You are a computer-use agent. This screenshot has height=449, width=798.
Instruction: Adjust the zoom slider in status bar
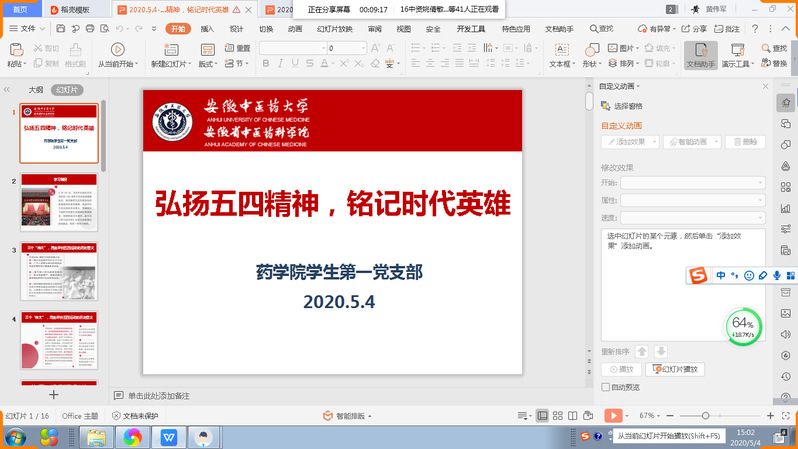click(x=705, y=415)
